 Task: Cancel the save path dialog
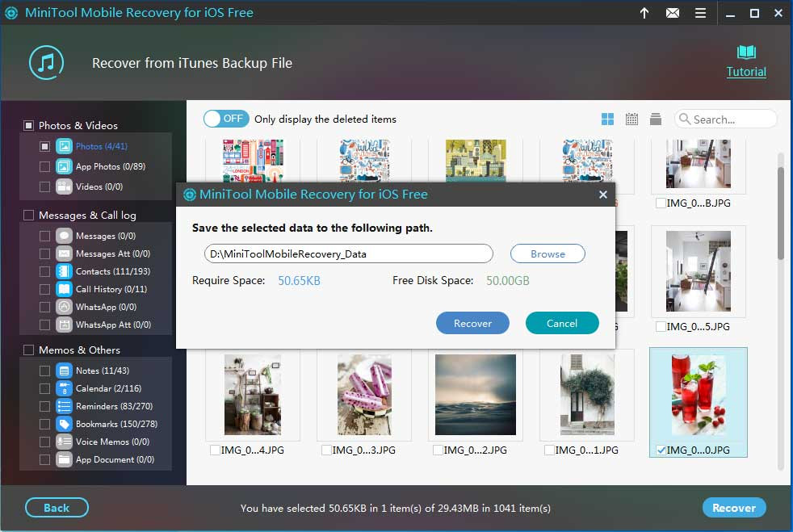pyautogui.click(x=562, y=323)
